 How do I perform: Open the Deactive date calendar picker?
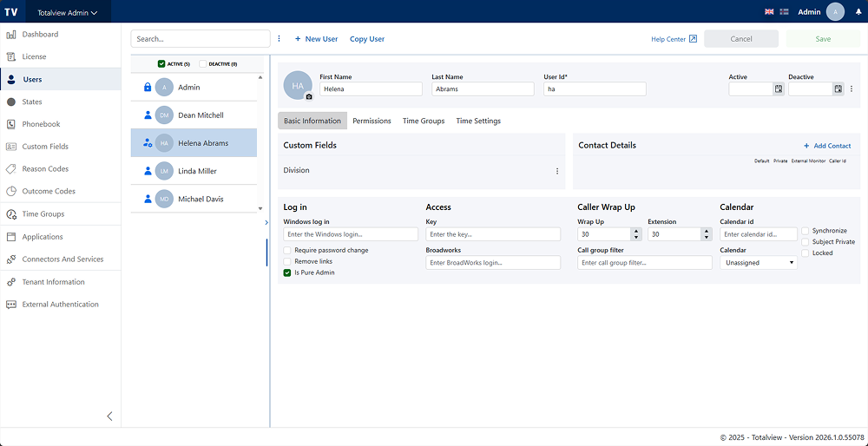click(838, 89)
